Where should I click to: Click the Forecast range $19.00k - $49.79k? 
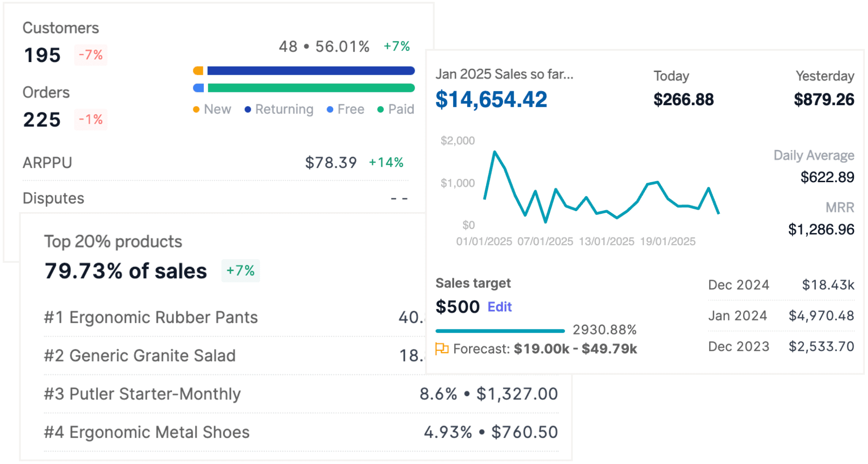point(575,348)
